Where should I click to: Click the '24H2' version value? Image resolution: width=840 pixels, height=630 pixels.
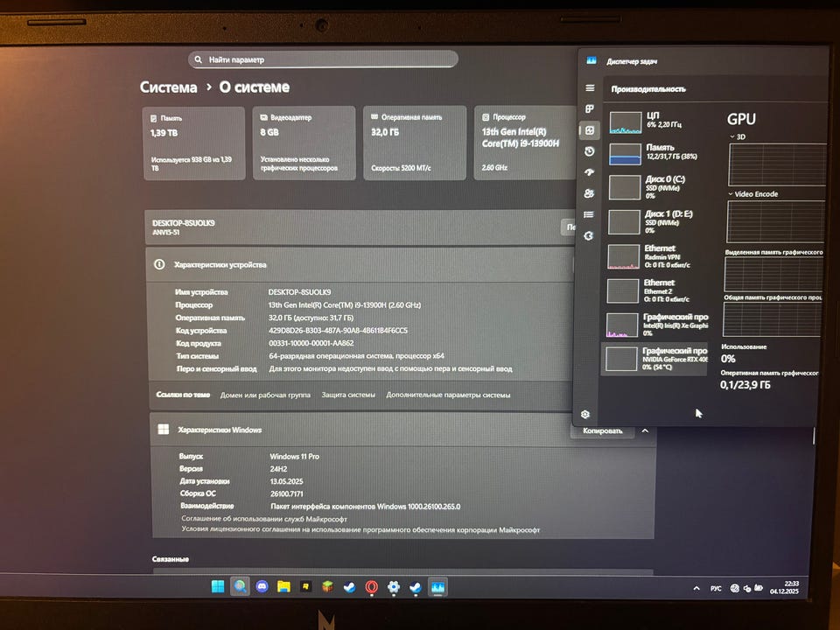pyautogui.click(x=278, y=469)
